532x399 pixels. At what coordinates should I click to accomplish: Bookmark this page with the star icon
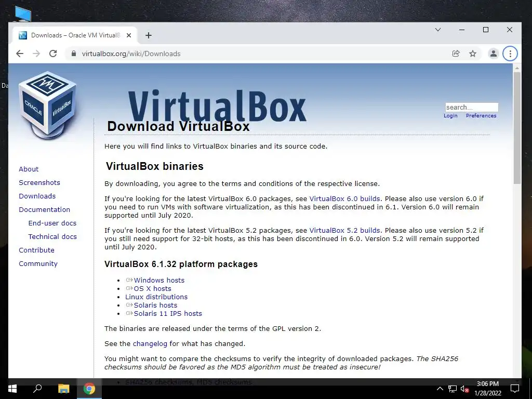pyautogui.click(x=473, y=54)
